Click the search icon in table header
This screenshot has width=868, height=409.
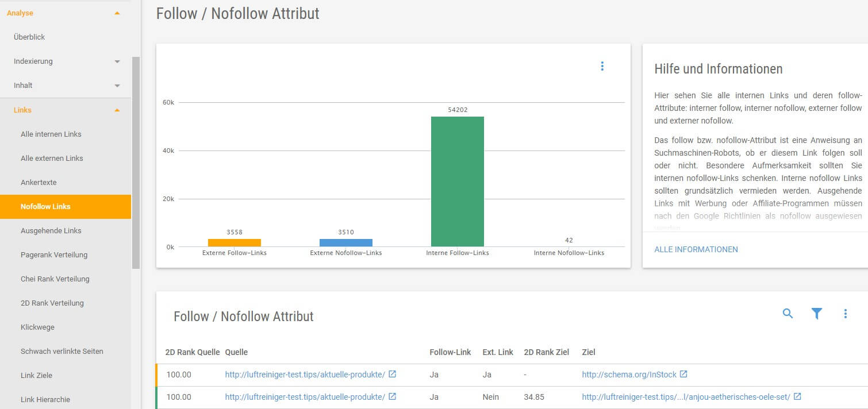[788, 314]
